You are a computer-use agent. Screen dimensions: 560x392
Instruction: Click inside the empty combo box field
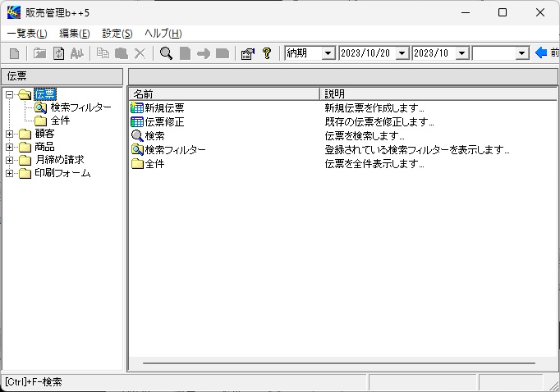point(494,53)
